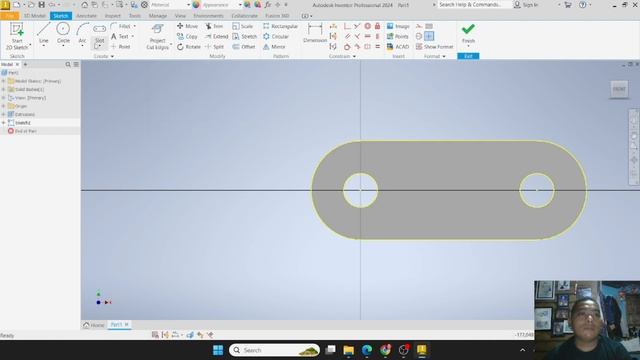Switch to the Manage tab
The image size is (640, 360).
158,16
